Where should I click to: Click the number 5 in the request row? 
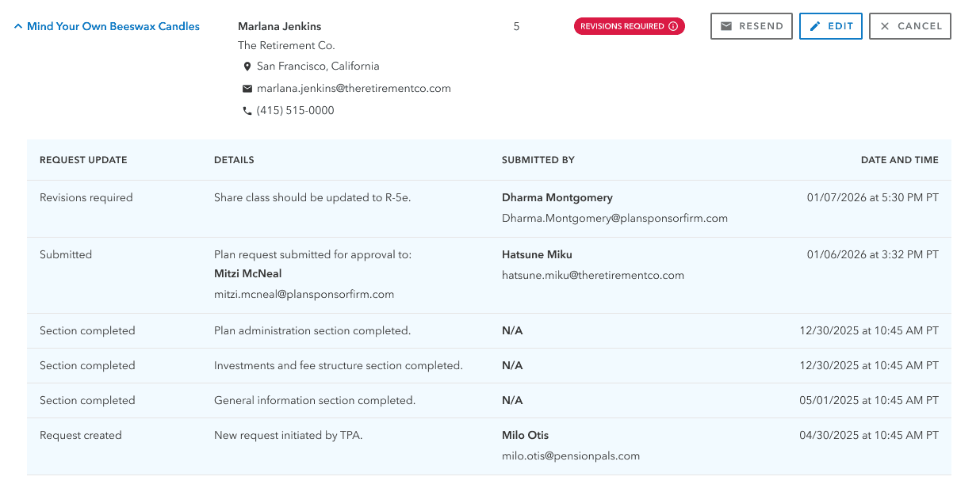point(517,26)
